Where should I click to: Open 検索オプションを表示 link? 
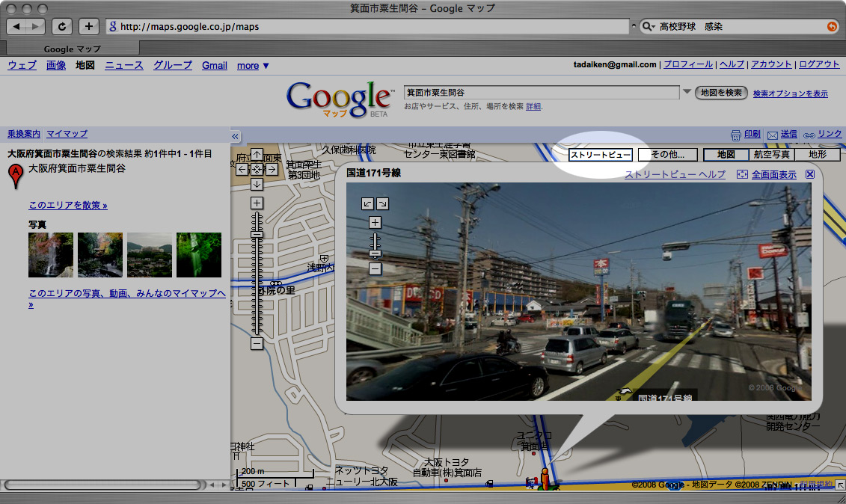tap(791, 93)
